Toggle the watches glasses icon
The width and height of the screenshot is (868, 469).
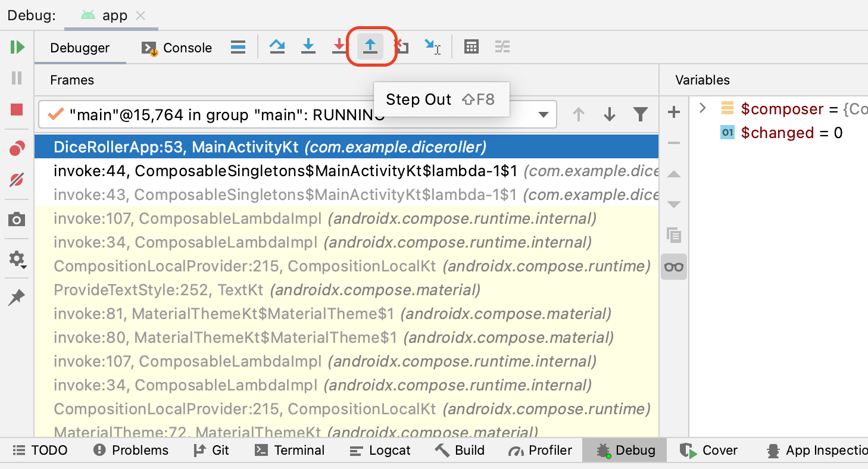674,267
